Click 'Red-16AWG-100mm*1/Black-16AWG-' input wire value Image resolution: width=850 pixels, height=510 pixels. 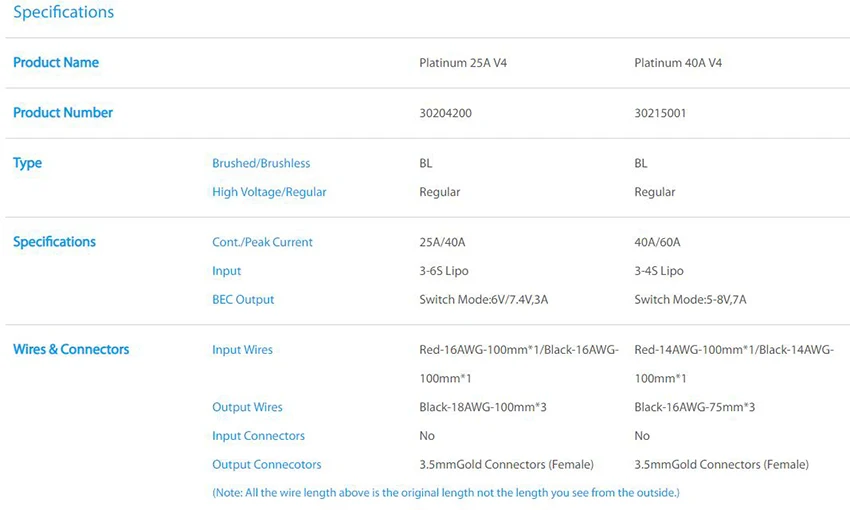pos(519,350)
